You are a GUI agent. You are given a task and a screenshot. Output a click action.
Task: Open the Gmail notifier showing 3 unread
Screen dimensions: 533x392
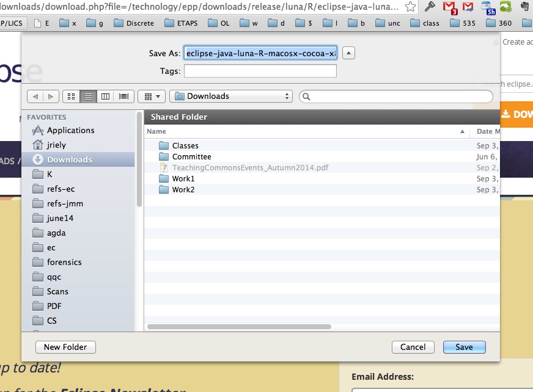click(x=450, y=7)
